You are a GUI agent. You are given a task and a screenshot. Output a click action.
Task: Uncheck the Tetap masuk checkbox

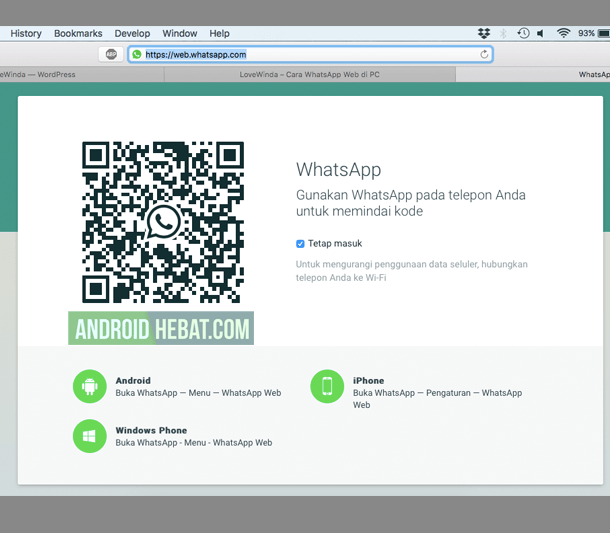pyautogui.click(x=300, y=244)
